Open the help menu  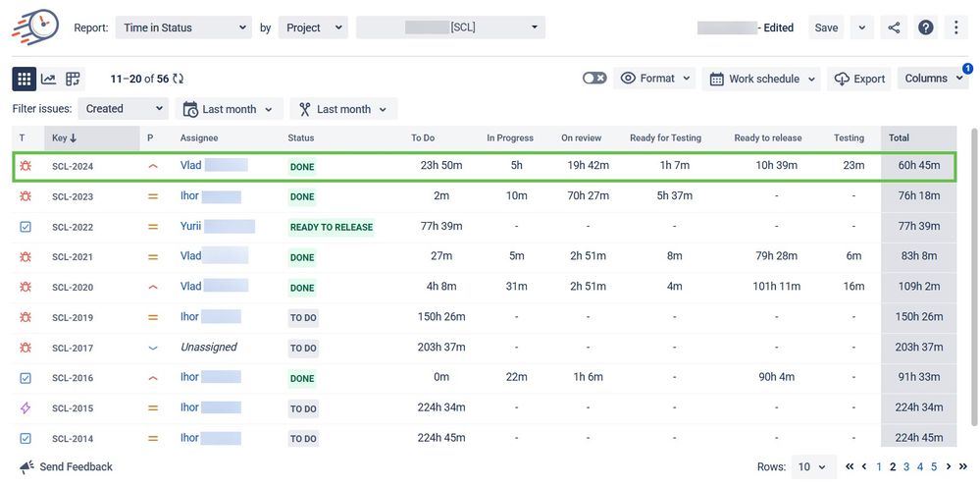(926, 27)
